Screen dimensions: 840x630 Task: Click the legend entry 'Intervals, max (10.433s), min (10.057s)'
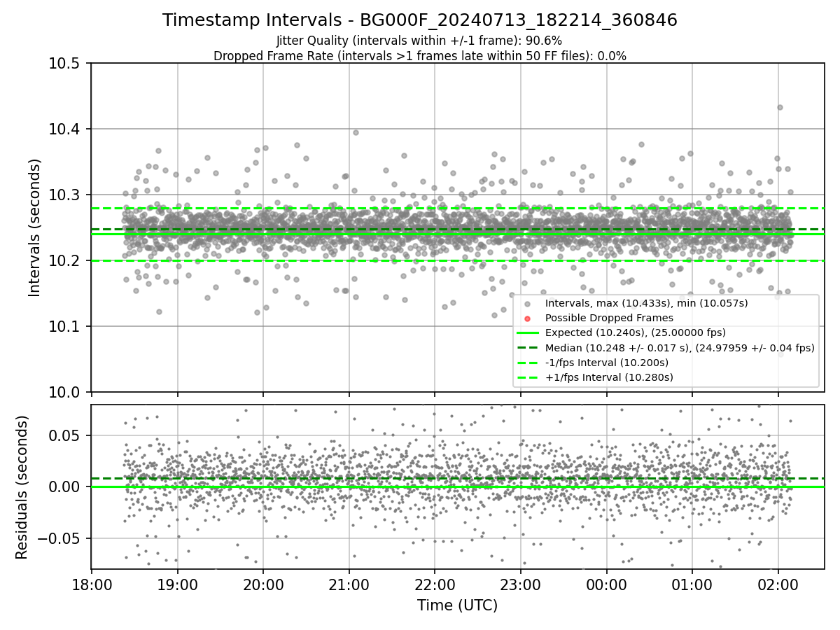[646, 303]
